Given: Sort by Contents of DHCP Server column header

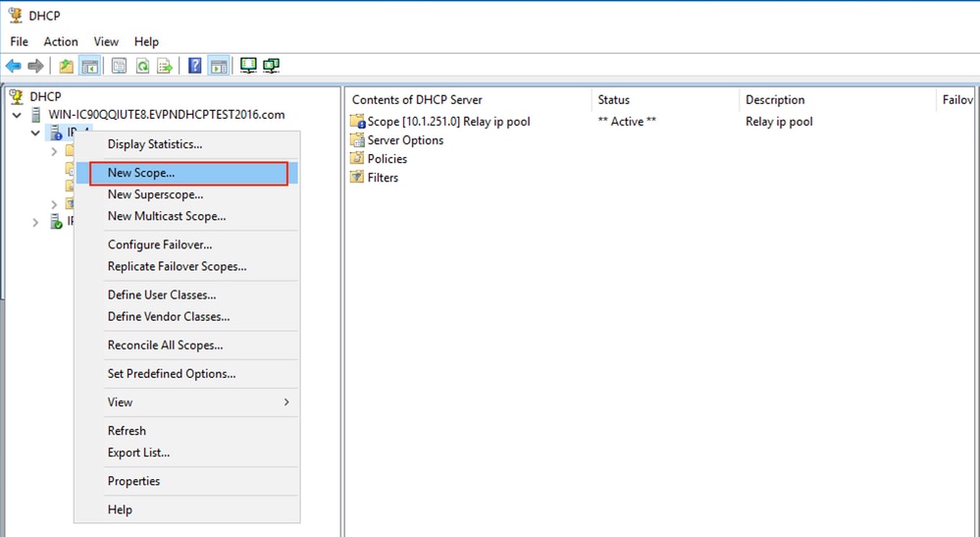Looking at the screenshot, I should point(468,100).
